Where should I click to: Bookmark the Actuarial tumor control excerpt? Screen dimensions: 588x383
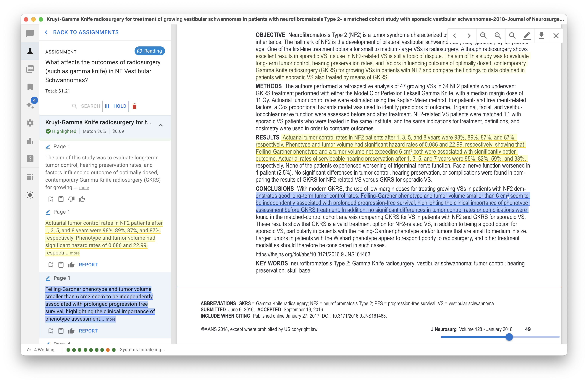(50, 265)
